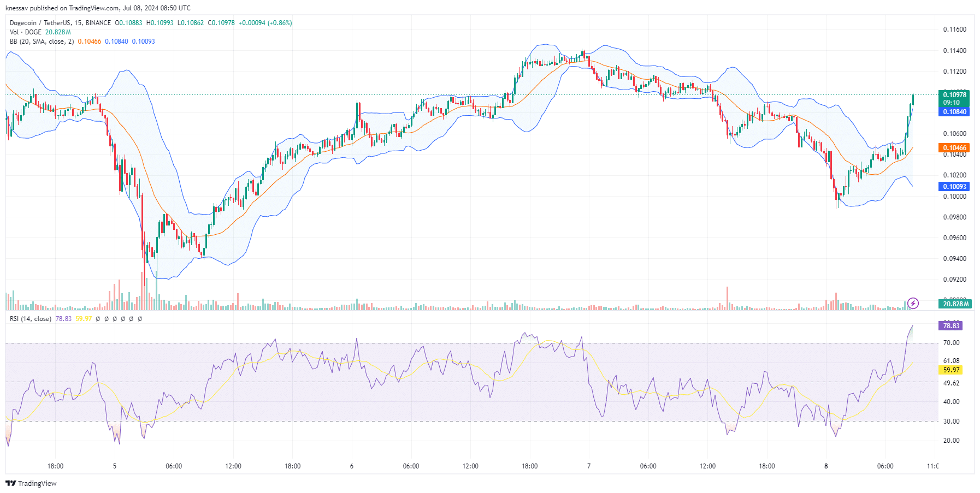Click the date marker 5 on time axis

pyautogui.click(x=115, y=466)
